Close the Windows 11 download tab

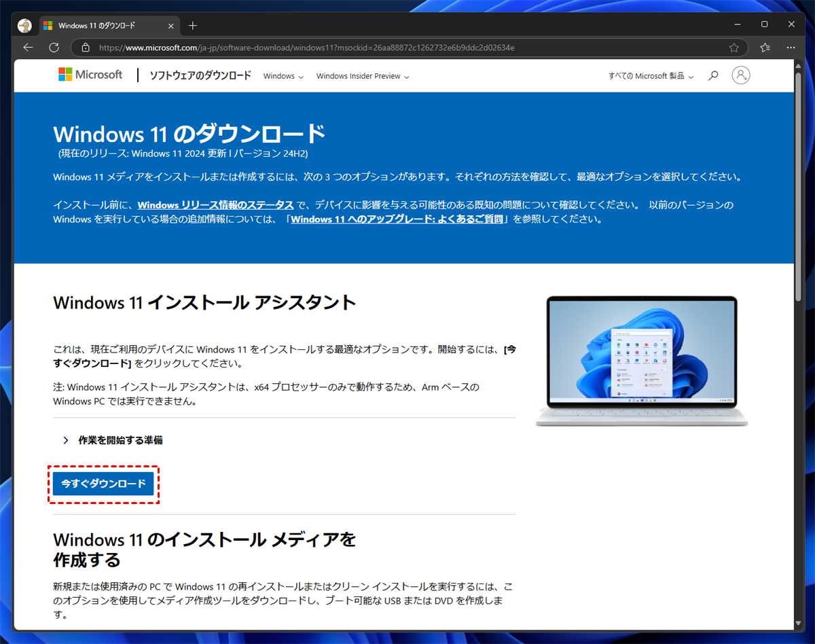pyautogui.click(x=171, y=26)
